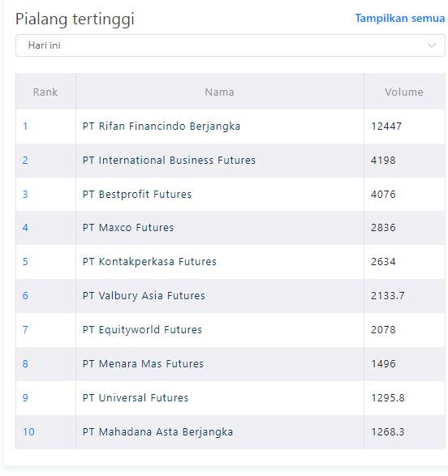Open the Hari ini period dropdown
This screenshot has width=448, height=476.
pyautogui.click(x=230, y=45)
